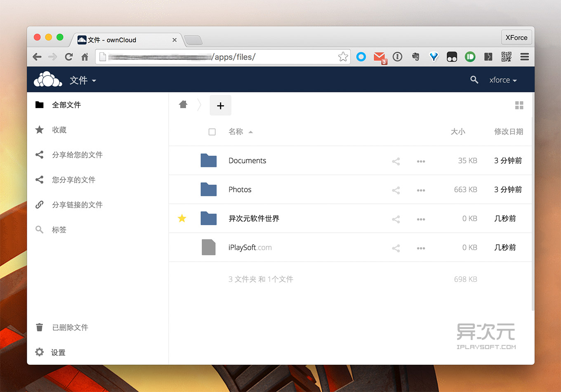Screen dimensions: 561x392
Task: Check the select-all checkbox above the file list
Action: pos(212,132)
